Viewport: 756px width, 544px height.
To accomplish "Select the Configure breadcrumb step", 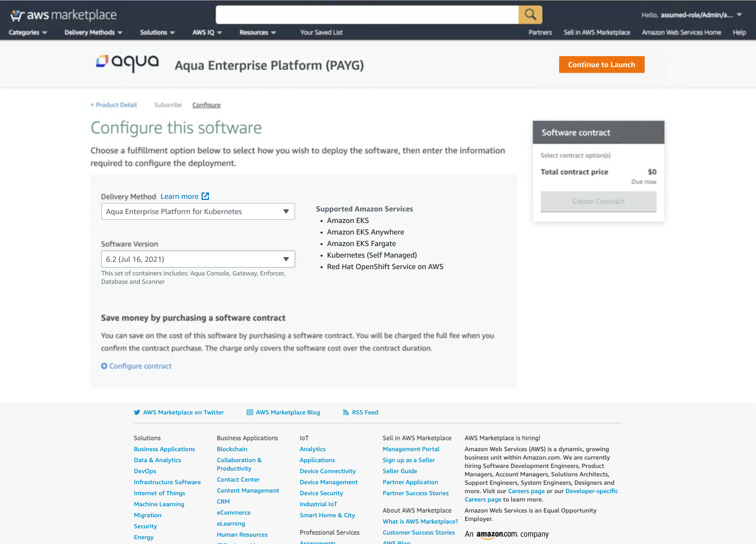I will coord(206,105).
